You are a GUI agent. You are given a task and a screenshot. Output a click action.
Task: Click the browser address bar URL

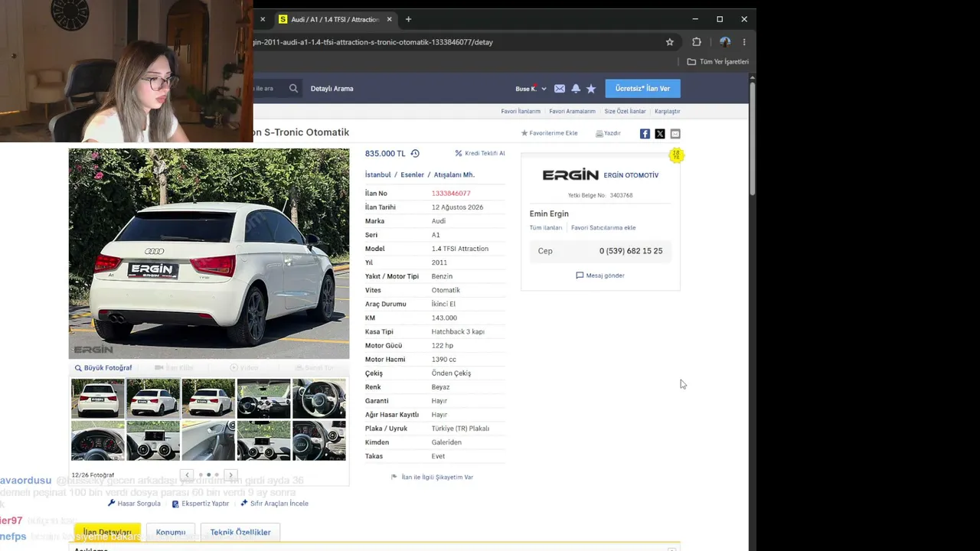click(x=373, y=42)
